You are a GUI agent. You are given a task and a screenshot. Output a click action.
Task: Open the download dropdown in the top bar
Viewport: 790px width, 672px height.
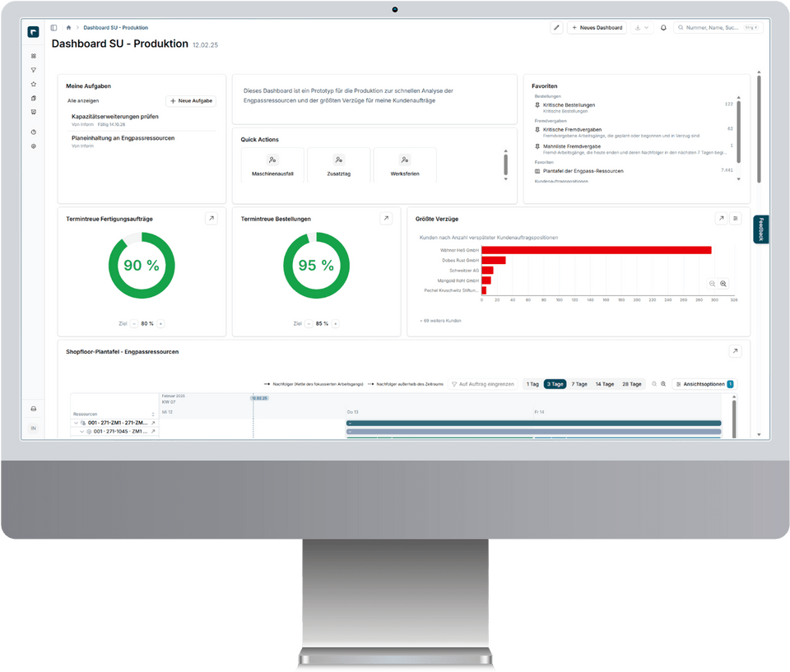click(641, 28)
